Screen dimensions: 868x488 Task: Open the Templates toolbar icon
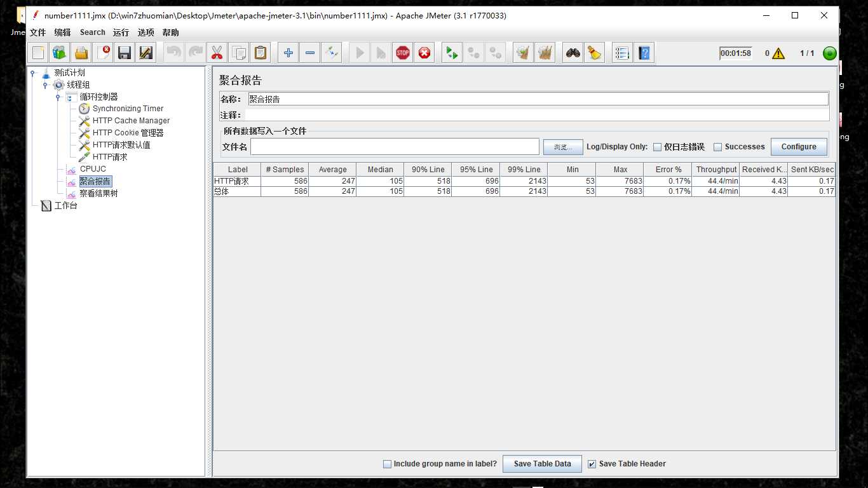(60, 53)
